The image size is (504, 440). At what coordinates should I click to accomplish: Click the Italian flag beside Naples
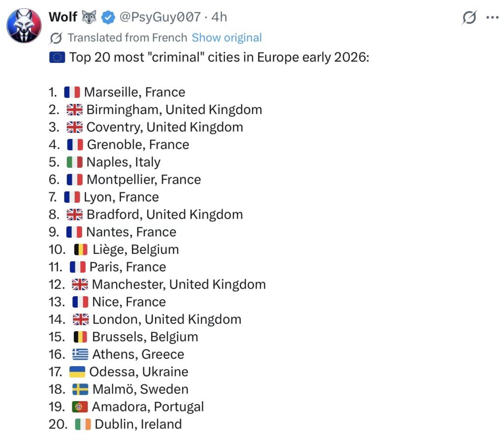(75, 162)
